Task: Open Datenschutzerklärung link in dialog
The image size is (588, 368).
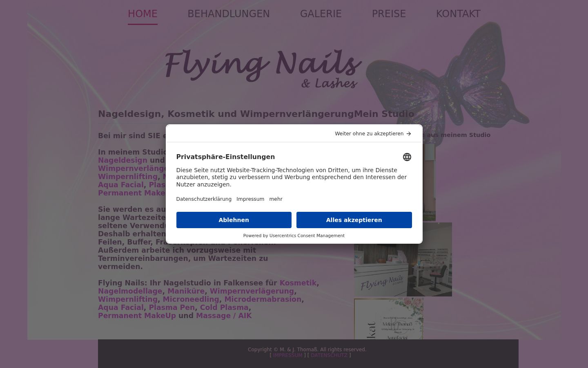Action: click(x=204, y=199)
